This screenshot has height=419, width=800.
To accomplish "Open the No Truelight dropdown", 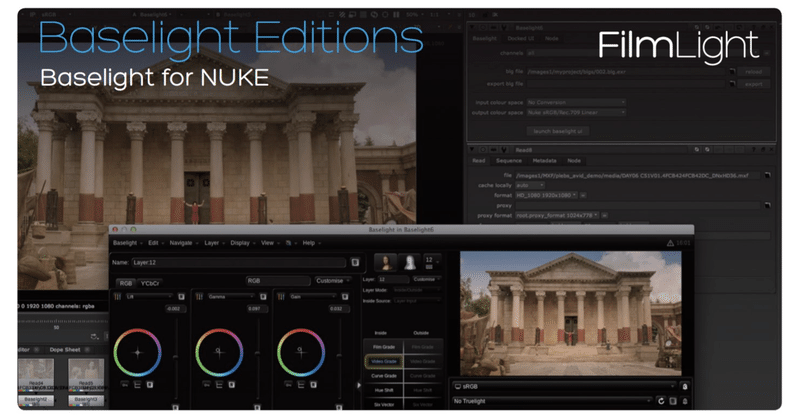I will [x=552, y=401].
